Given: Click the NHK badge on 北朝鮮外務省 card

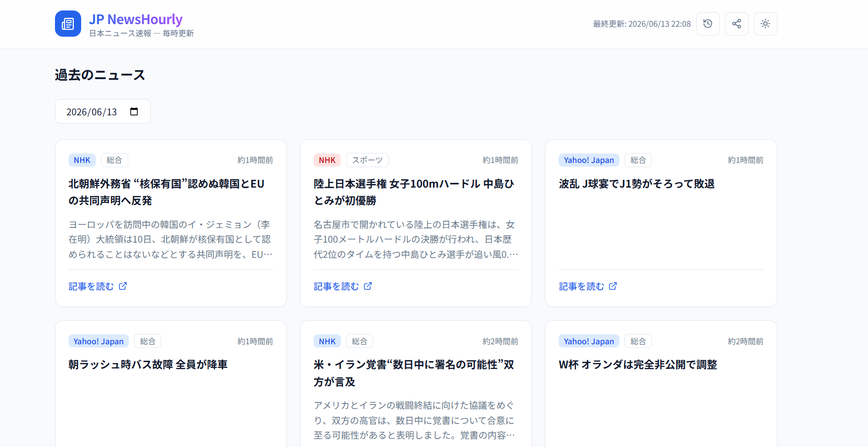Looking at the screenshot, I should 82,160.
